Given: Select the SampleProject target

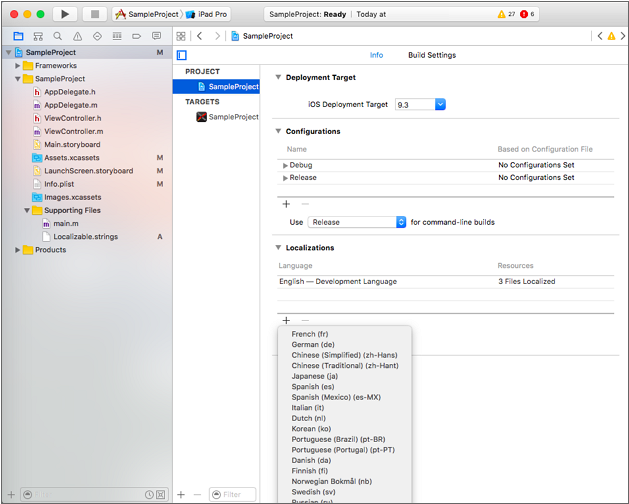Looking at the screenshot, I should click(232, 117).
